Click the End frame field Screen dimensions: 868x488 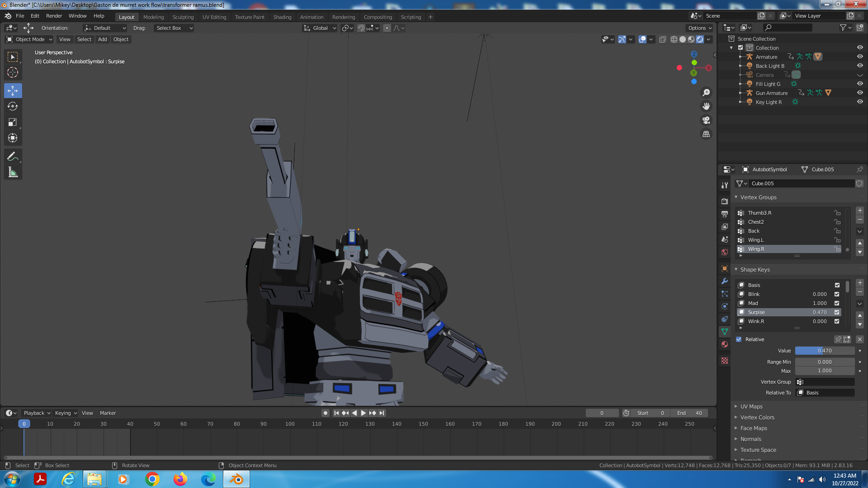[689, 413]
